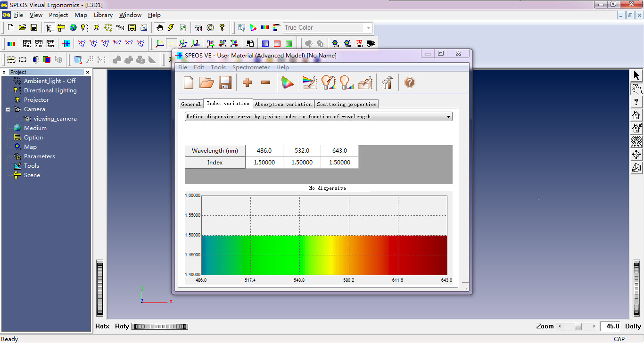Click the New document icon in the User Material dialog
This screenshot has height=343, width=644.
coord(189,83)
